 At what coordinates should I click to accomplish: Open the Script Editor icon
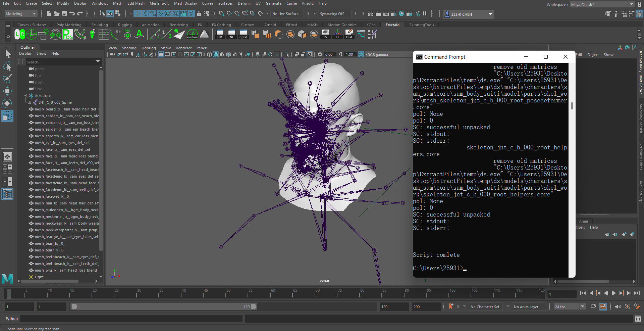(x=638, y=319)
